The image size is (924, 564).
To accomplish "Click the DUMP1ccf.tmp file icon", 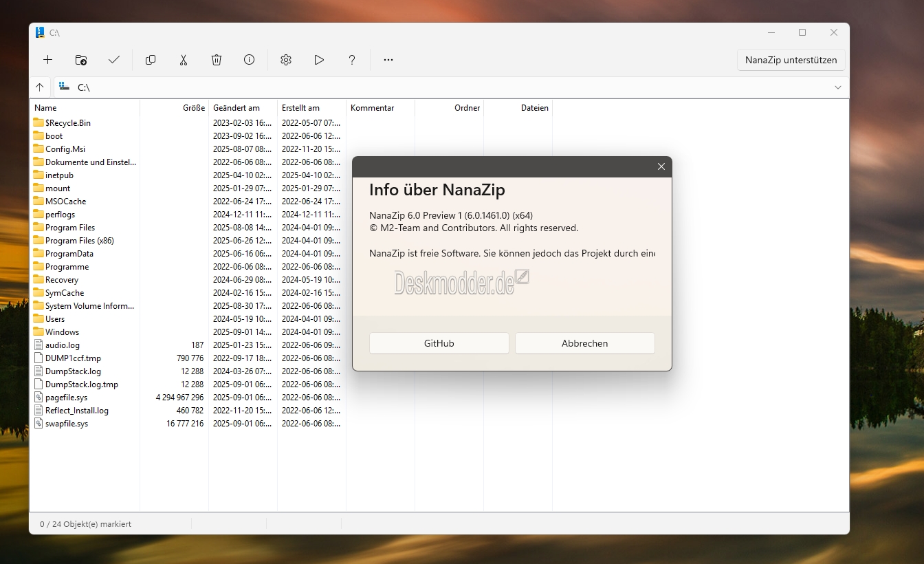I will [38, 358].
